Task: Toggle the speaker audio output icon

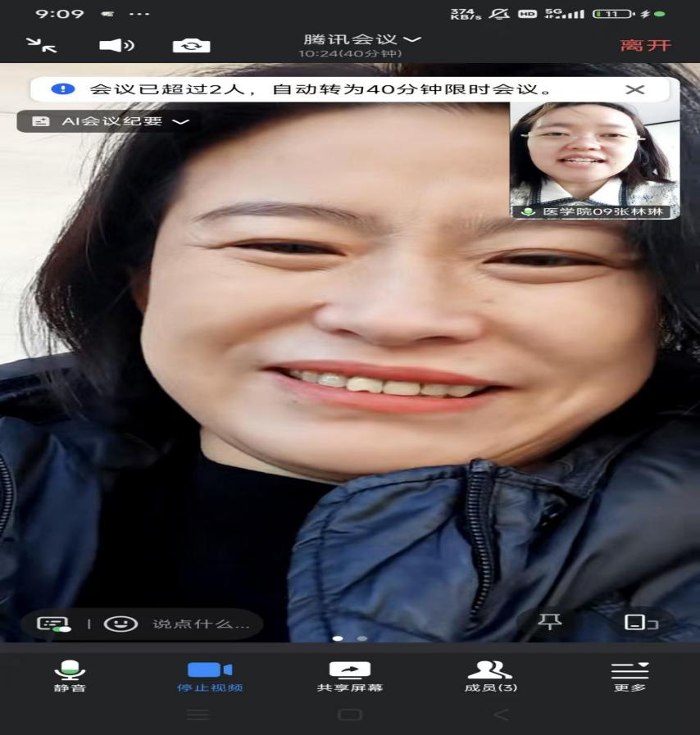Action: point(116,45)
